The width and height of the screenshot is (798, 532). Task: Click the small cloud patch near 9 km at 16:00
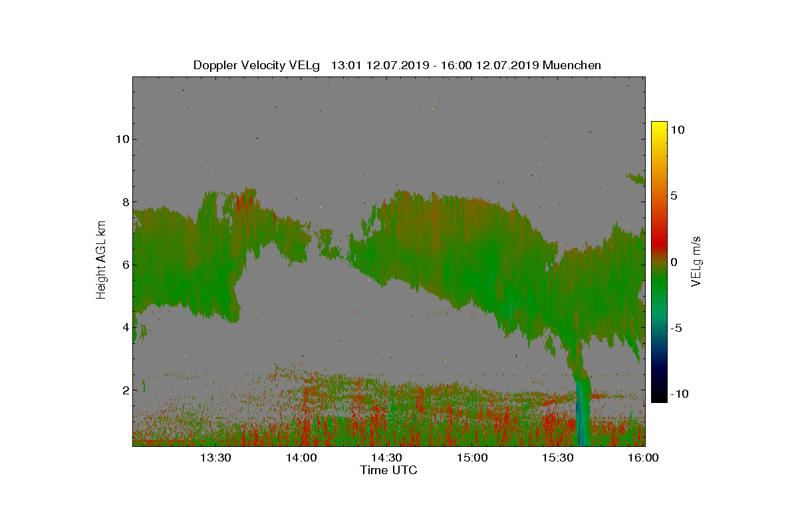(x=636, y=178)
